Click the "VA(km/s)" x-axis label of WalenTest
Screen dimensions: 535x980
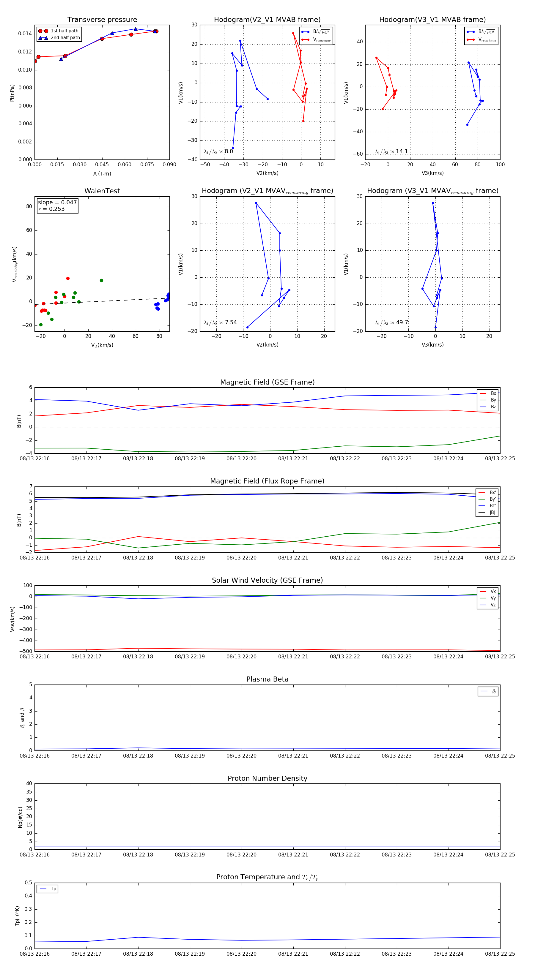point(102,345)
